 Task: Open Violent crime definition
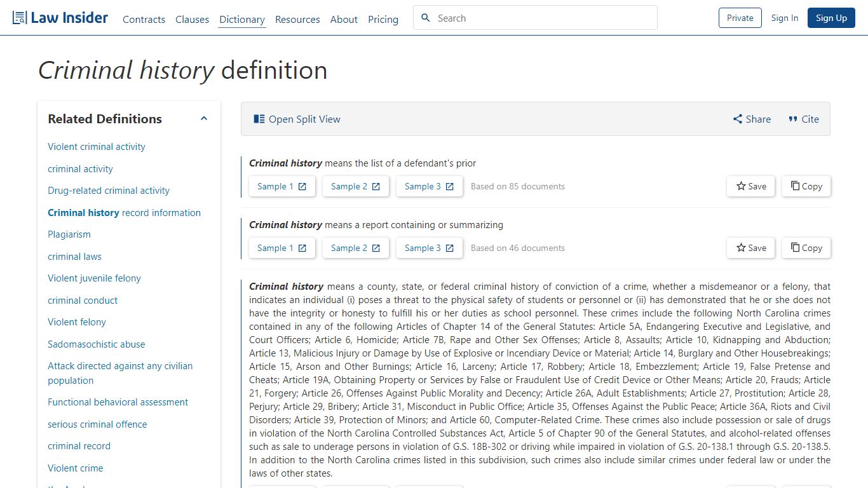coord(75,468)
